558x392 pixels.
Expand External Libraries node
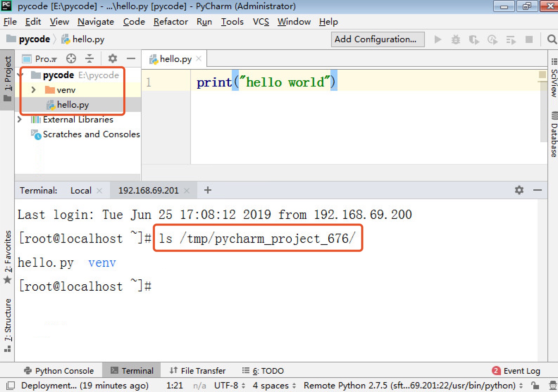point(20,120)
